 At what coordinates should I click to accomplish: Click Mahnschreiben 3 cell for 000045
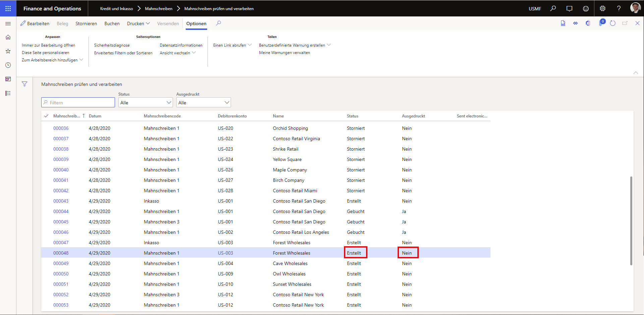tap(161, 222)
